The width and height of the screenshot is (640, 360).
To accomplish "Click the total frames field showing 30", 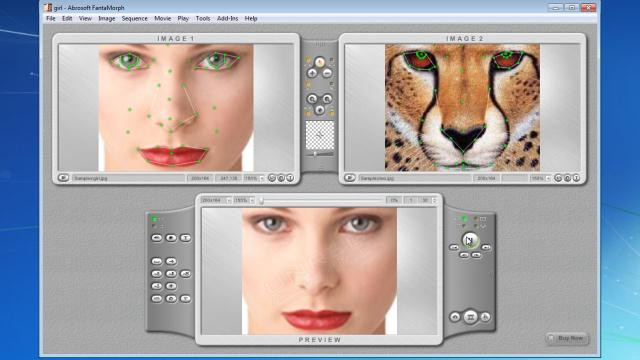I will coord(424,200).
